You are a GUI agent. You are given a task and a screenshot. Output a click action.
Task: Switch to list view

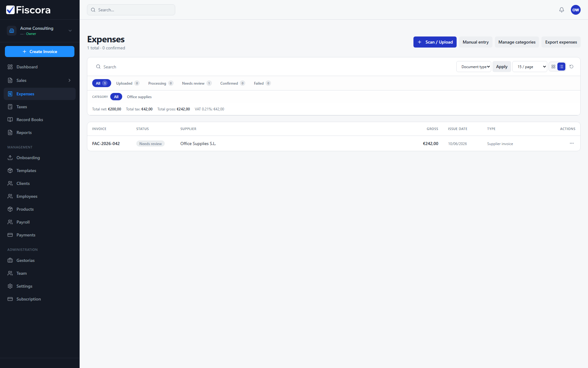561,67
